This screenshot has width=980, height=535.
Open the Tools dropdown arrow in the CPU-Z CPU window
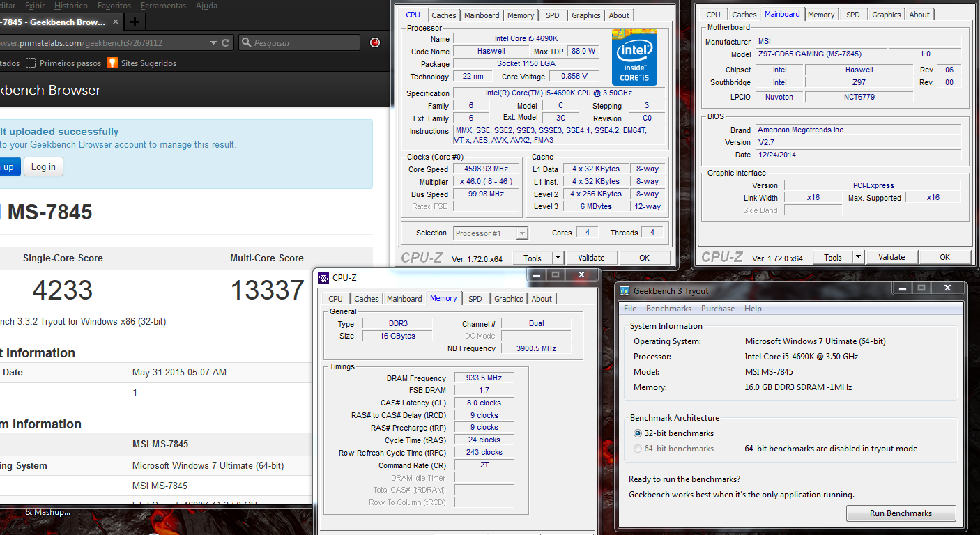[x=557, y=258]
